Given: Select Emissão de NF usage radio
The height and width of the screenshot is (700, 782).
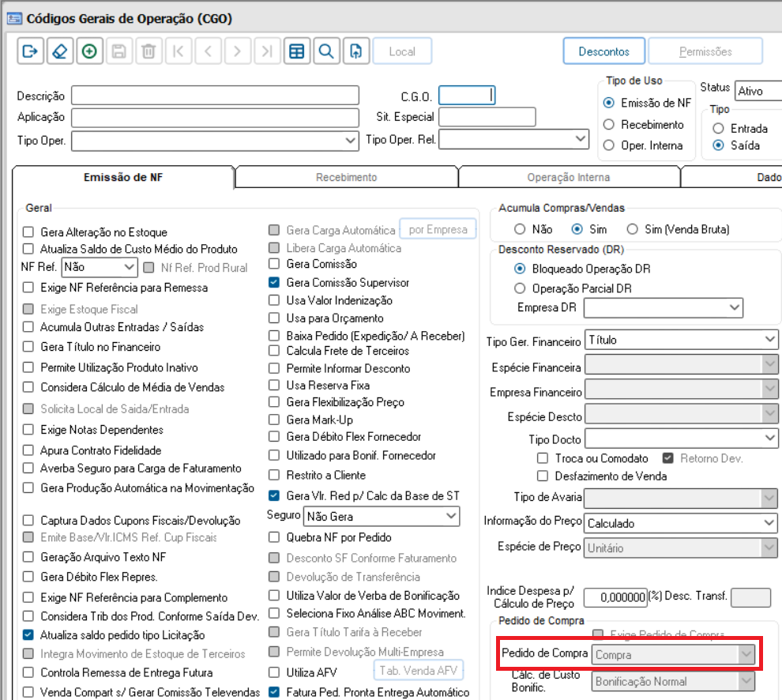Looking at the screenshot, I should pyautogui.click(x=608, y=103).
